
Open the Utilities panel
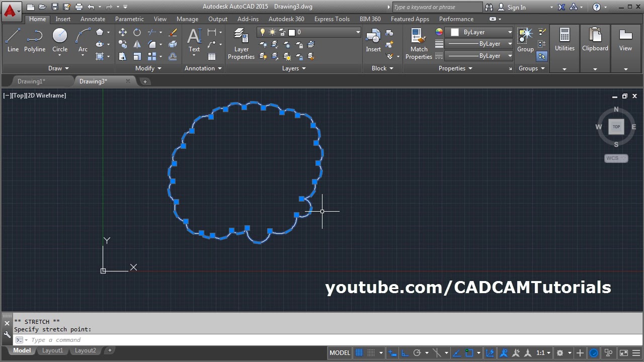565,48
